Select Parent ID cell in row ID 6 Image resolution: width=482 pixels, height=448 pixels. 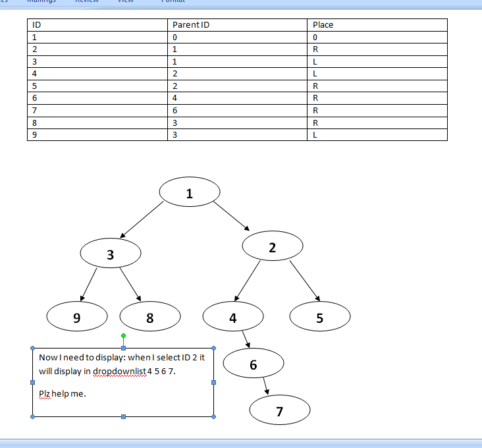[237, 98]
